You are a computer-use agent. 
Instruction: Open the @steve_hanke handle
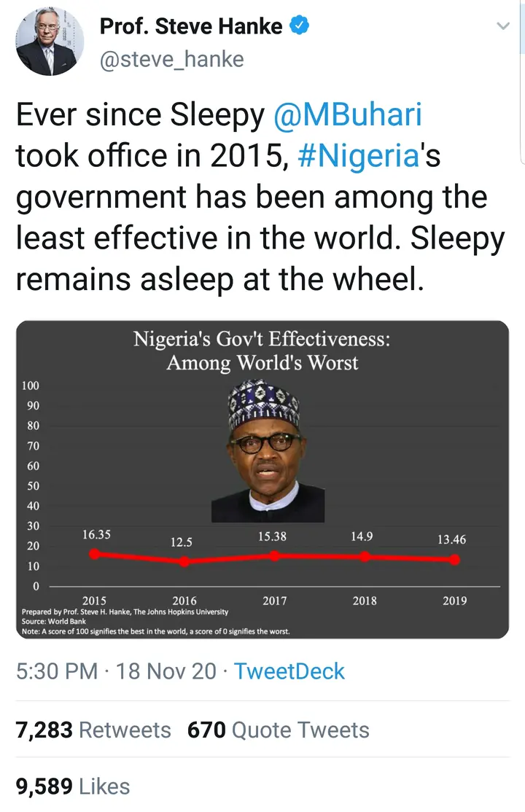click(172, 59)
